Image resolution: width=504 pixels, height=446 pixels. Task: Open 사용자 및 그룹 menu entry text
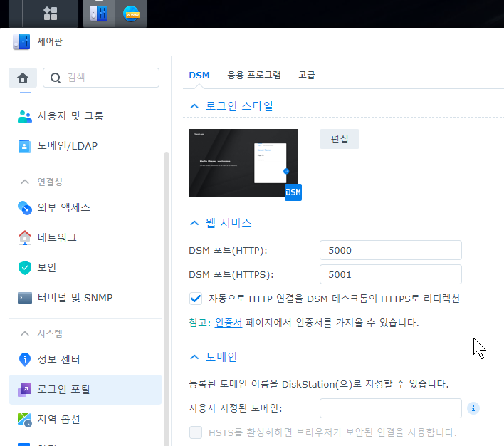(70, 116)
